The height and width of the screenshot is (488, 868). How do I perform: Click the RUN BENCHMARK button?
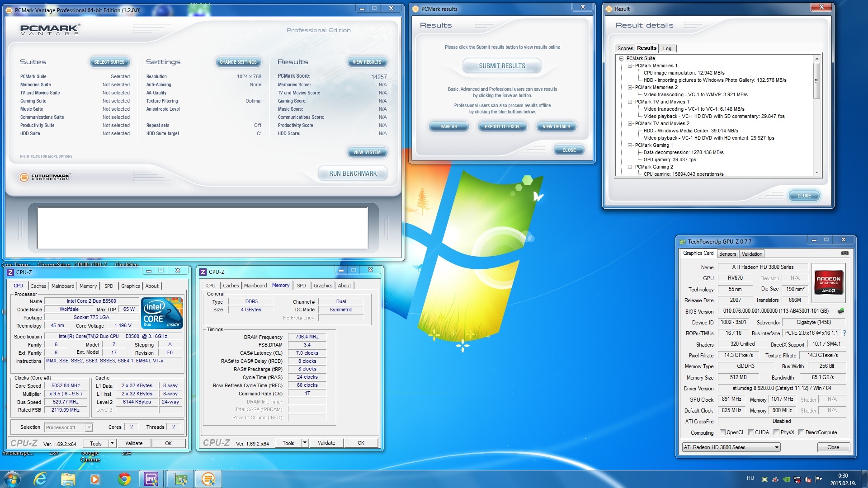(x=353, y=174)
